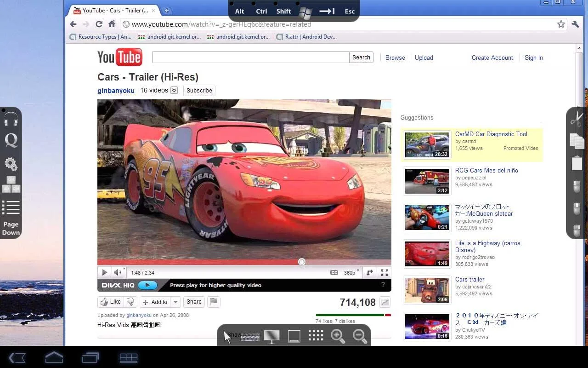This screenshot has height=368, width=588.
Task: Send the Tab key arrow from the top overlay
Action: click(x=327, y=11)
